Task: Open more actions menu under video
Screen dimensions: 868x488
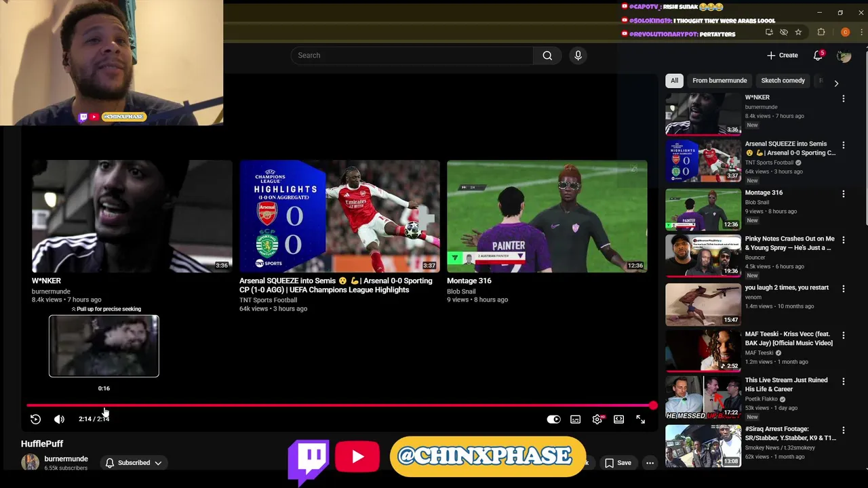Action: [650, 463]
